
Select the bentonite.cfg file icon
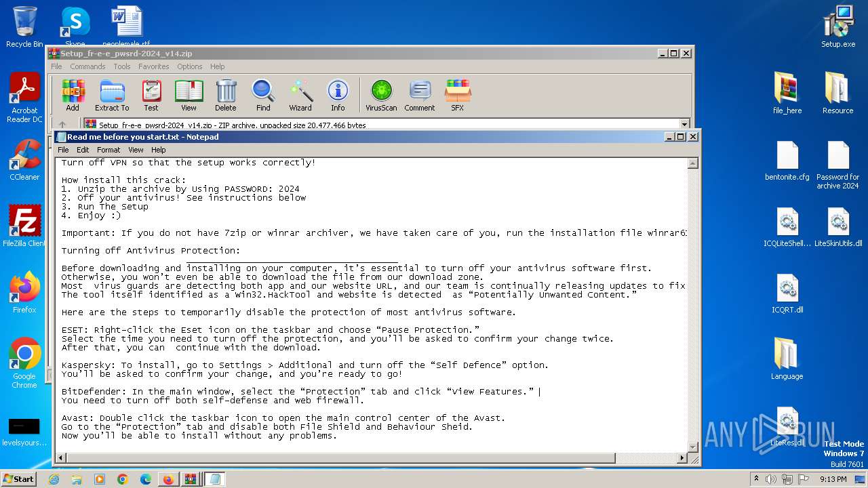pos(787,161)
